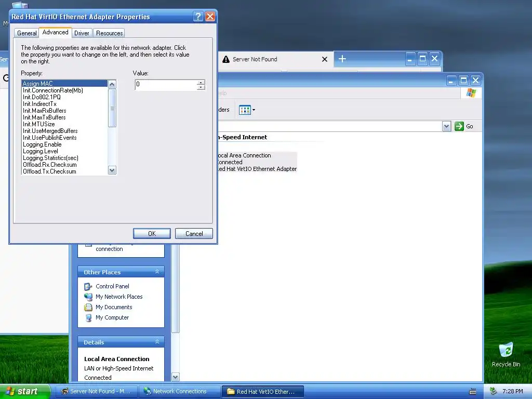The image size is (532, 399).
Task: Click the Control Panel icon
Action: click(88, 287)
